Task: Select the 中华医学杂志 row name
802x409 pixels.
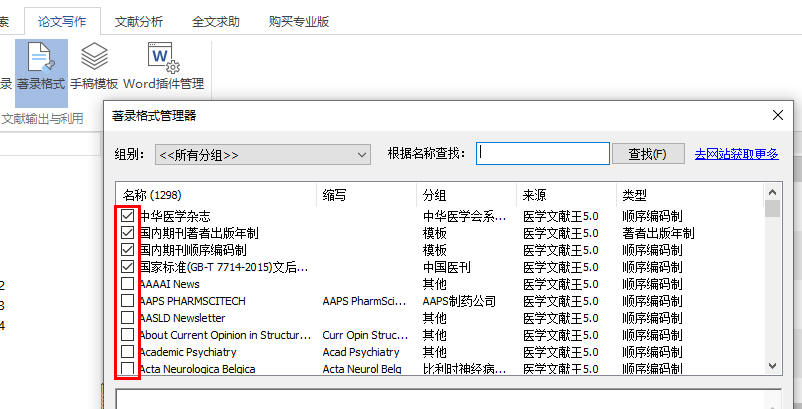Action: pos(175,216)
